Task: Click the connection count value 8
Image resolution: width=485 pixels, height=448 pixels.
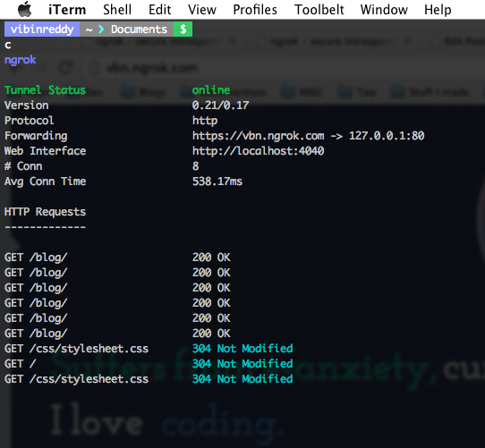Action: (195, 166)
